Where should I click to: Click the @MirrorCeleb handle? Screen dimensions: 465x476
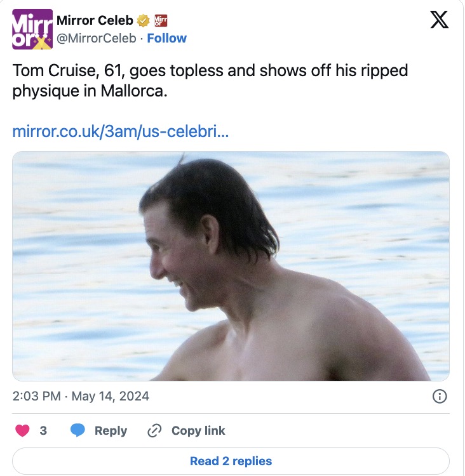point(96,38)
